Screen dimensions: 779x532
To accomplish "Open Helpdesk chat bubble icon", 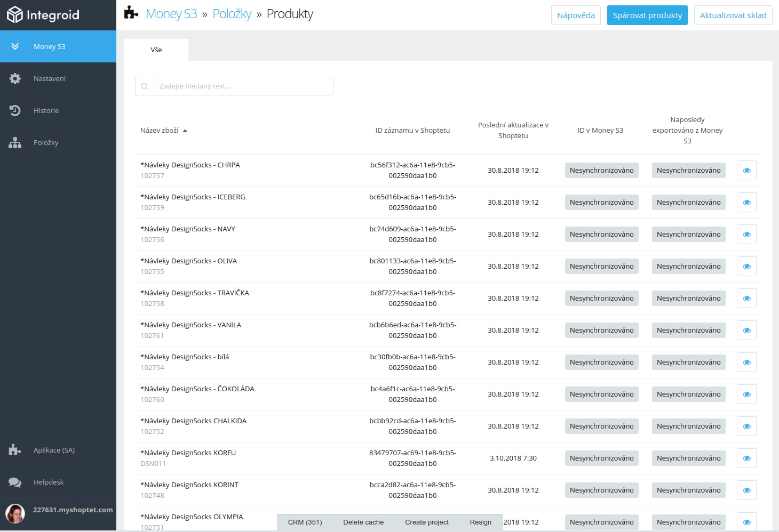I will [x=15, y=482].
